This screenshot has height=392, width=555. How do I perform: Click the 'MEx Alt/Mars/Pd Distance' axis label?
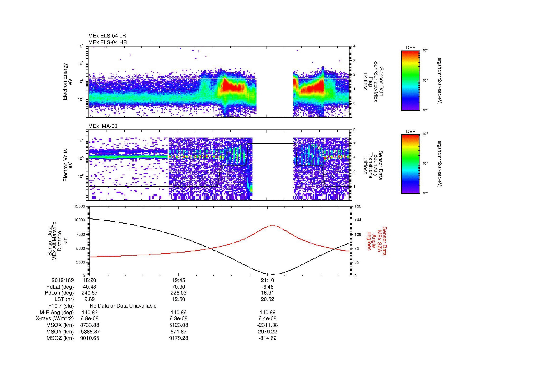coord(57,241)
